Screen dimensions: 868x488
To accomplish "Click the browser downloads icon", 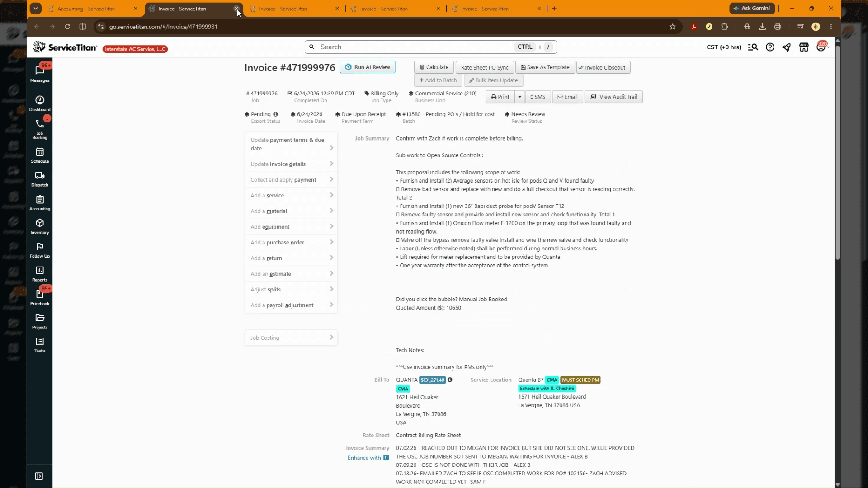I will point(762,27).
